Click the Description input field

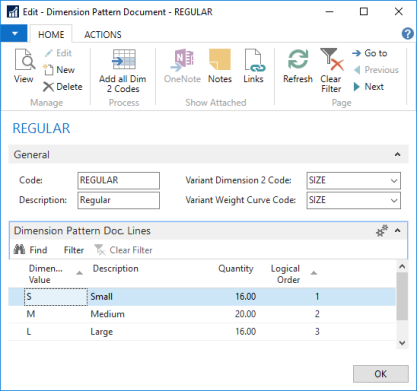119,200
